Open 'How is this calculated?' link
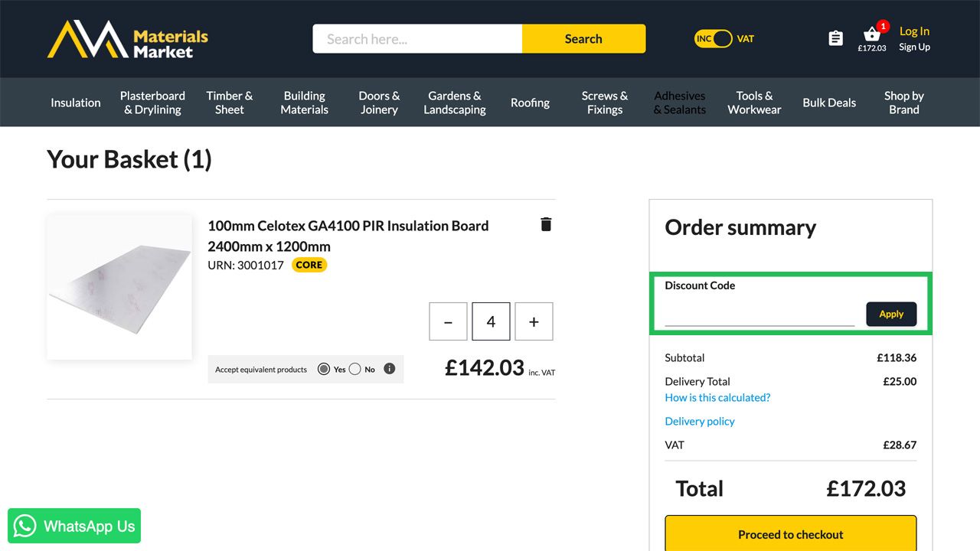 717,397
